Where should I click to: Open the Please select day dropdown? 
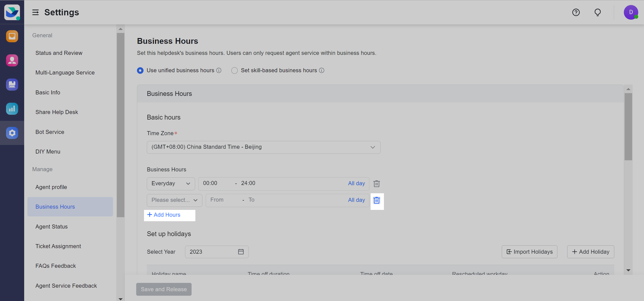pyautogui.click(x=174, y=200)
